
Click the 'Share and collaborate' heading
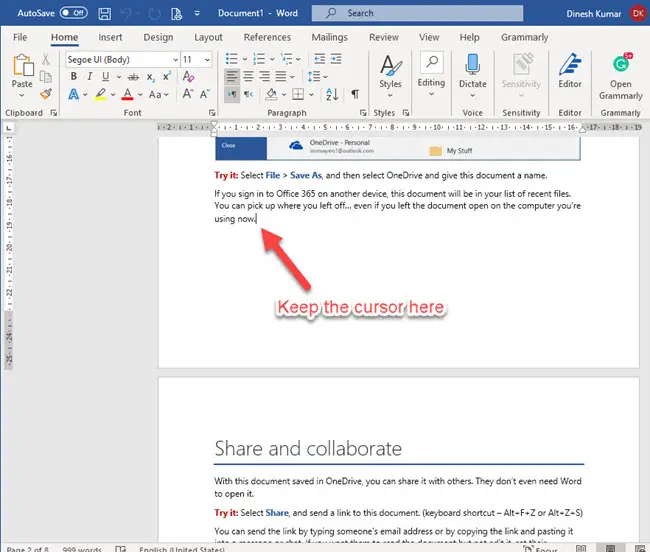pos(308,448)
